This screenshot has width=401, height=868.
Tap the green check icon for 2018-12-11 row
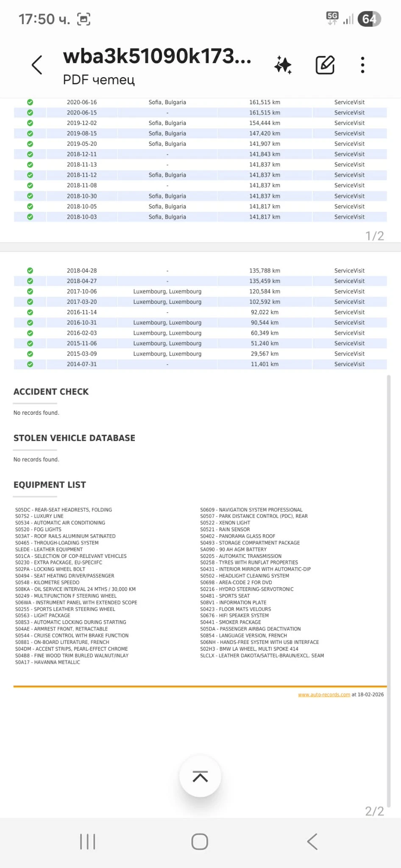click(x=30, y=154)
